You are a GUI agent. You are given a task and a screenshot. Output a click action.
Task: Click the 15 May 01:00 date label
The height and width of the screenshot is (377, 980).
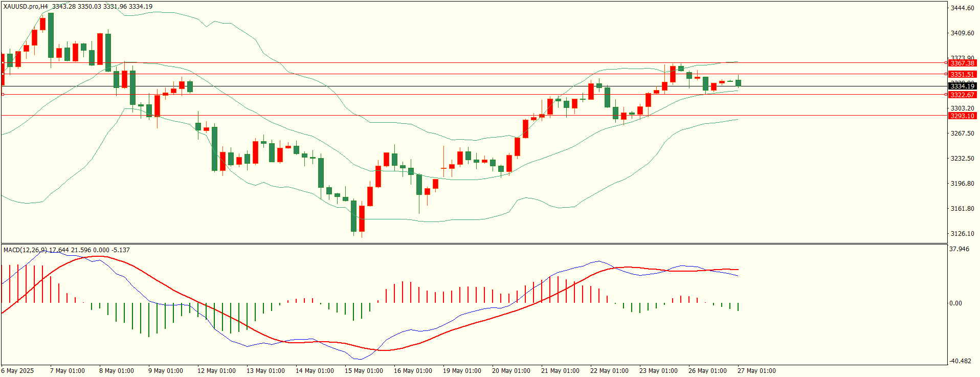364,371
